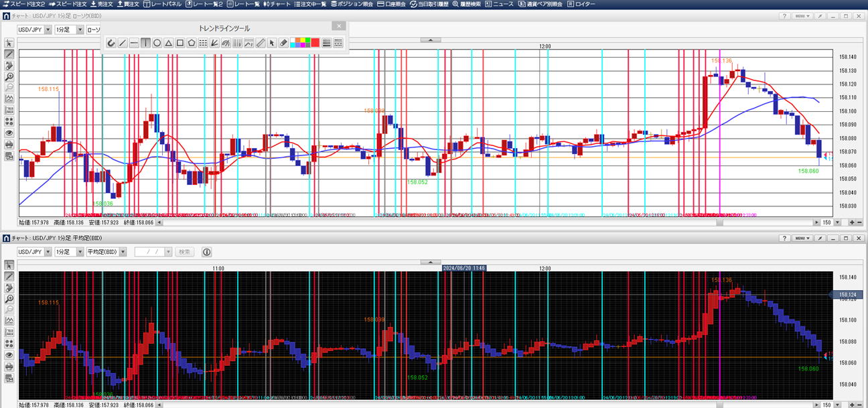Open help for the bottom chart window
Image resolution: width=868 pixels, height=408 pixels.
(x=784, y=239)
